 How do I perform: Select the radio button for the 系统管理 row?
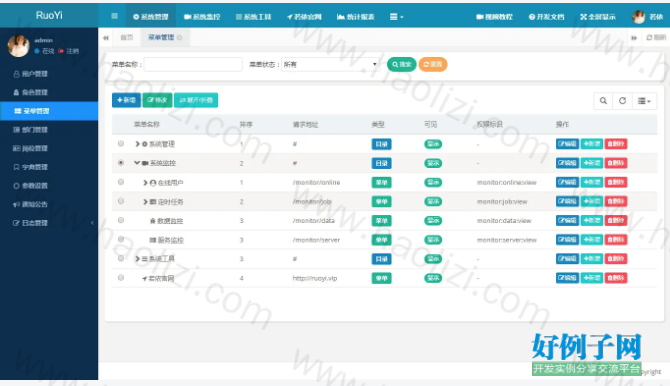[x=121, y=144]
